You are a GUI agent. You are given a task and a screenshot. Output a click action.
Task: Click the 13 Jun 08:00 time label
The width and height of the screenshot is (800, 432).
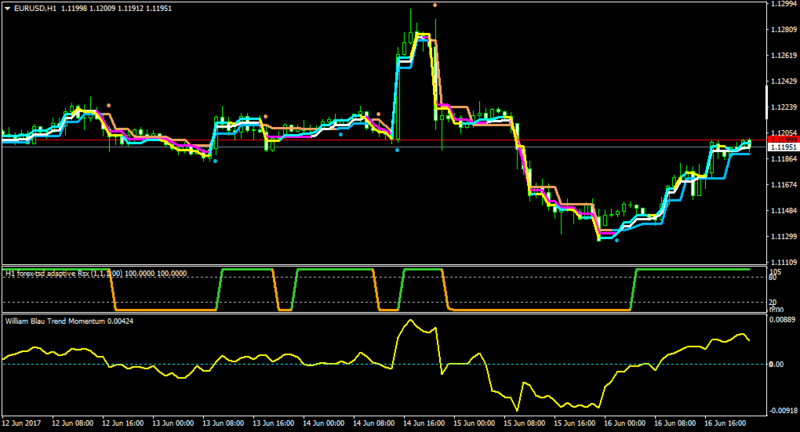(223, 423)
